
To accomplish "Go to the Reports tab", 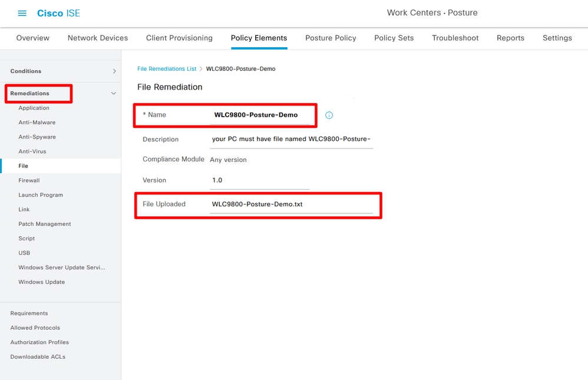I will pyautogui.click(x=510, y=38).
